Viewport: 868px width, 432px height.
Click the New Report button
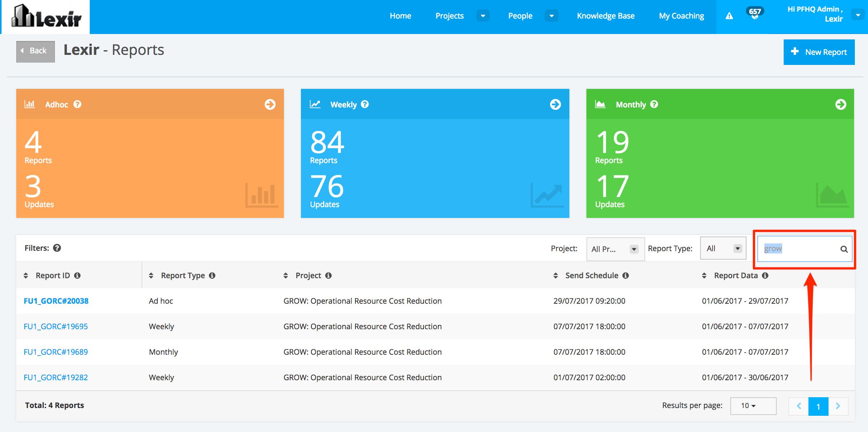(x=819, y=52)
